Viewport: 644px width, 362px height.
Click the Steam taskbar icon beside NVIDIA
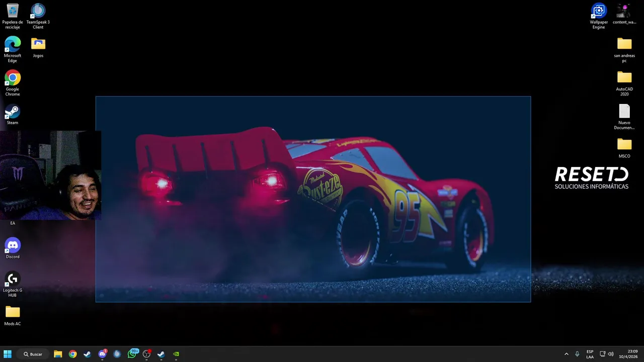(x=161, y=354)
